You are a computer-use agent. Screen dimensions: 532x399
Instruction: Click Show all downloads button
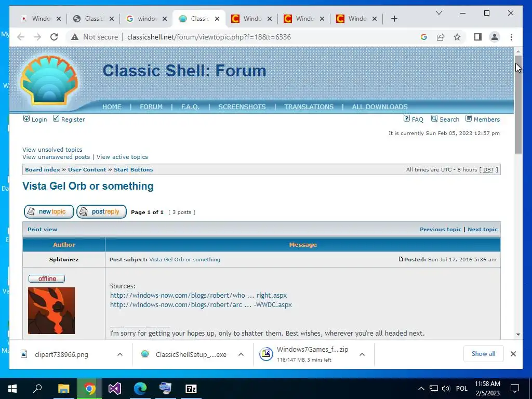click(484, 354)
